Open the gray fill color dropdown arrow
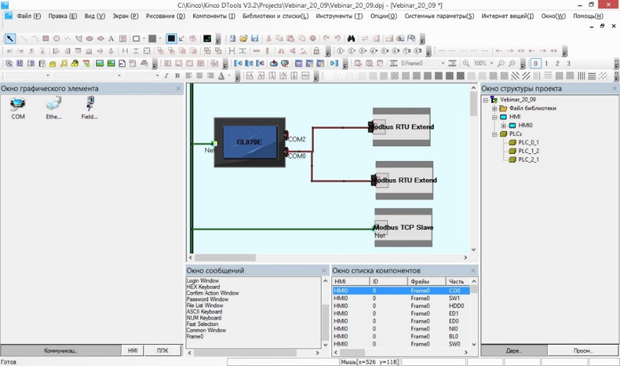 pyautogui.click(x=160, y=38)
